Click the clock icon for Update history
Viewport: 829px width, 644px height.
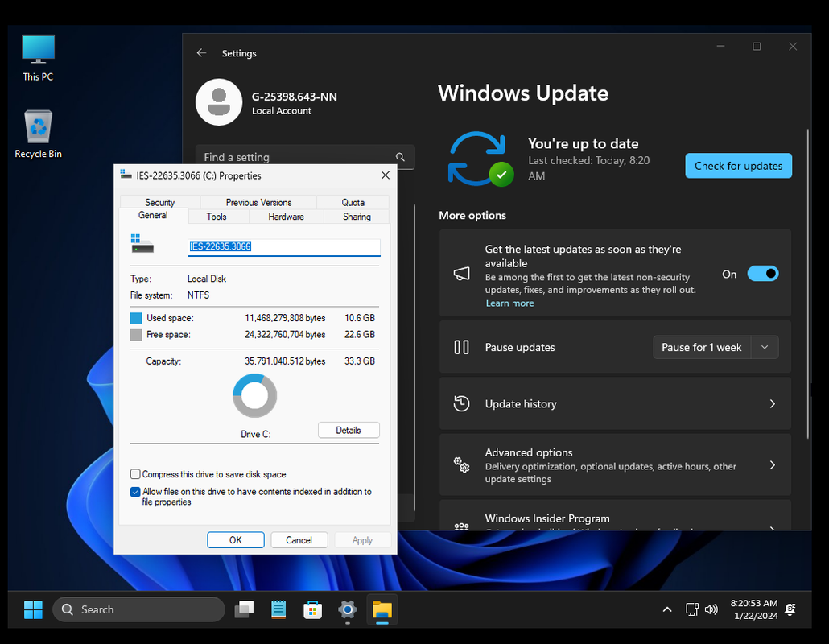coord(461,403)
